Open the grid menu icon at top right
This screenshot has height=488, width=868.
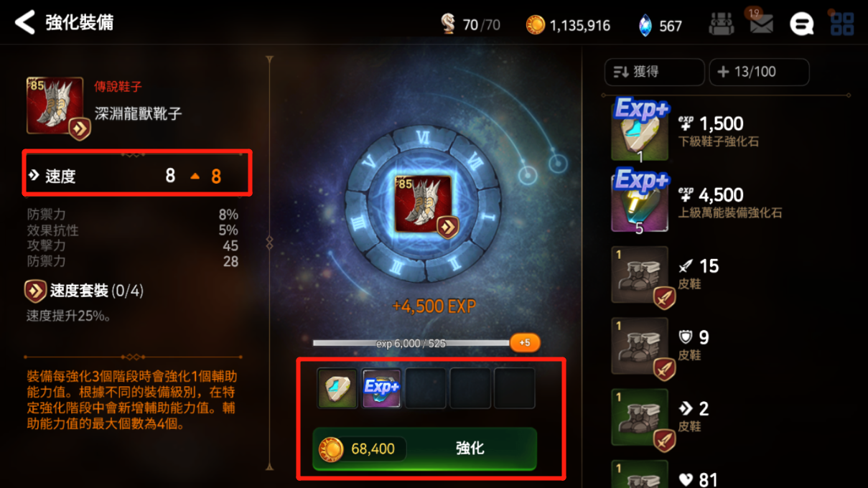(841, 23)
